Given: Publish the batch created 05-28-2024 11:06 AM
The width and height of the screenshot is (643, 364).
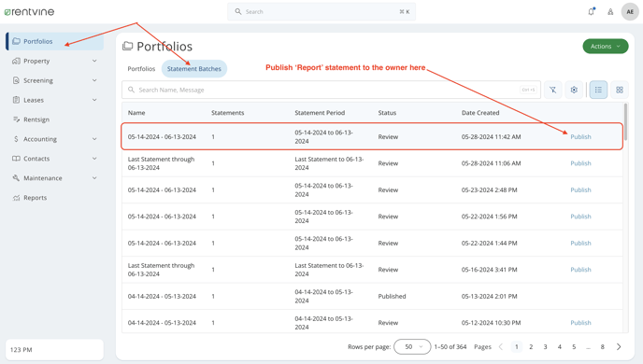Looking at the screenshot, I should pos(580,163).
